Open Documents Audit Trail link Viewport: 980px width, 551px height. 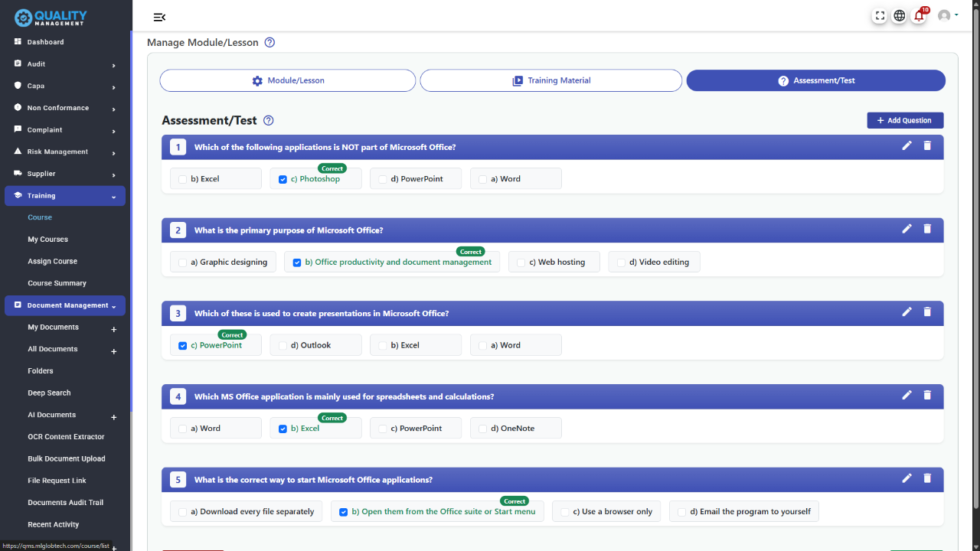click(x=65, y=503)
